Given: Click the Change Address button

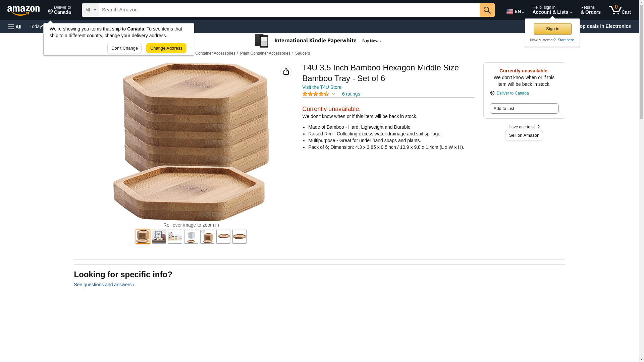Looking at the screenshot, I should [x=166, y=48].
